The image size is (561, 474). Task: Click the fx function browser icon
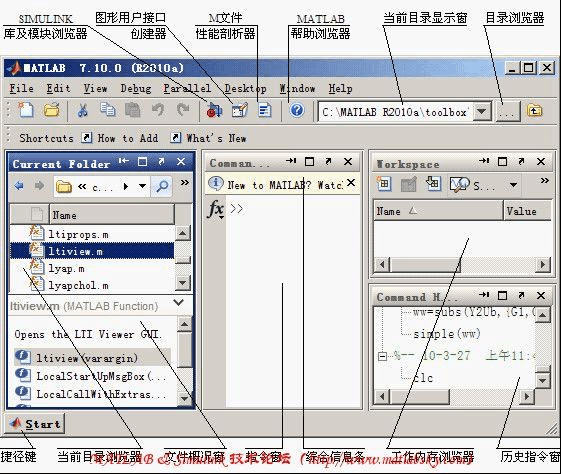pyautogui.click(x=215, y=209)
